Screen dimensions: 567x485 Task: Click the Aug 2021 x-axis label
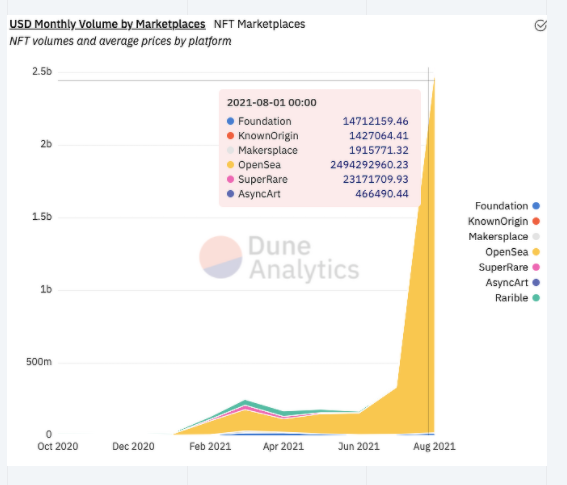click(434, 446)
